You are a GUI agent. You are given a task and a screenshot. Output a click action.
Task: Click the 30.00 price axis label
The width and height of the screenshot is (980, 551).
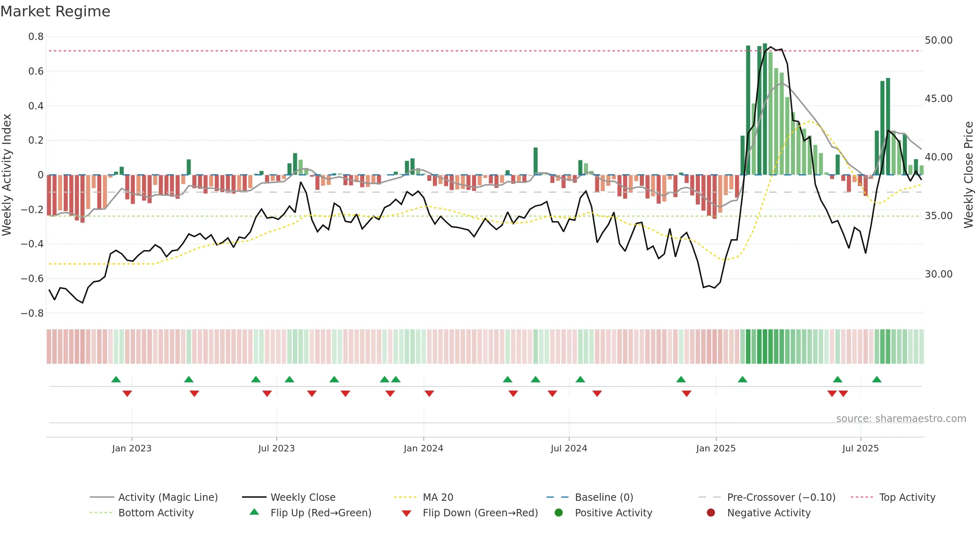click(939, 274)
